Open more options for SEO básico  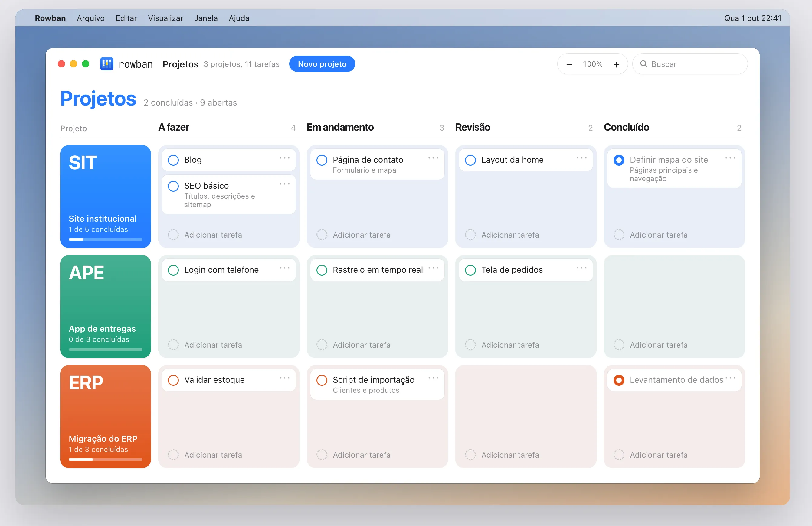[x=285, y=184]
